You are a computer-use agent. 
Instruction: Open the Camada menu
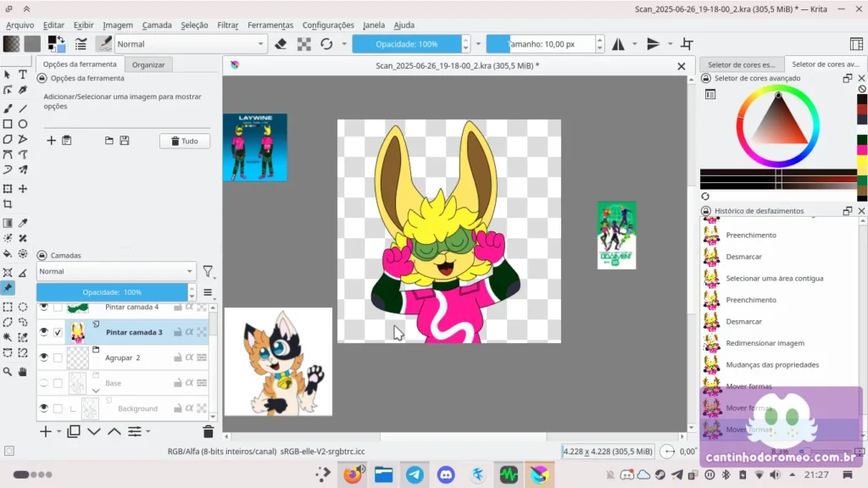[157, 25]
